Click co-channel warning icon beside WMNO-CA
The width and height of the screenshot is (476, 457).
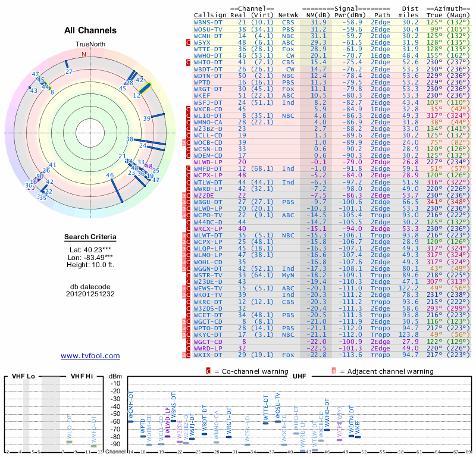[x=188, y=123]
